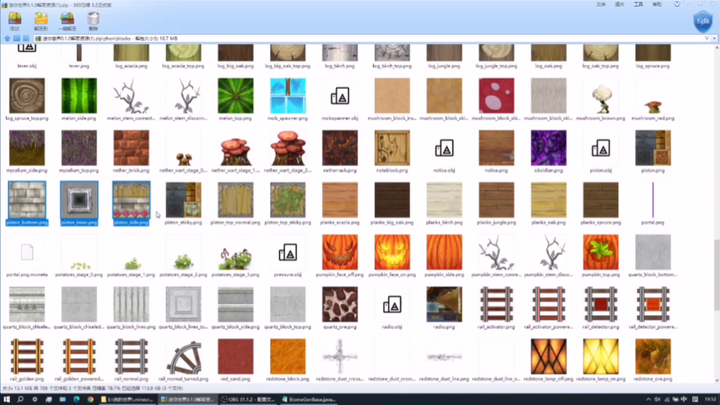Select the planks_spruce.png file
Viewport: 720px width, 405px height.
(601, 203)
